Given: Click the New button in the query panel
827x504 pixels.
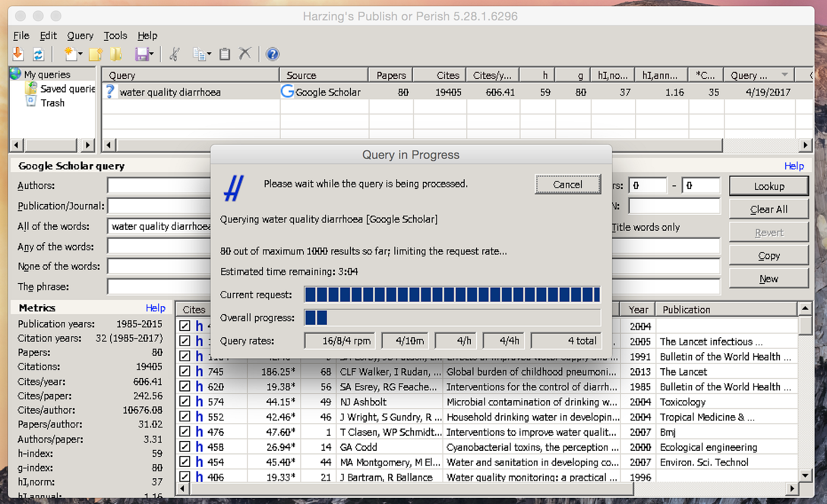Looking at the screenshot, I should tap(769, 279).
